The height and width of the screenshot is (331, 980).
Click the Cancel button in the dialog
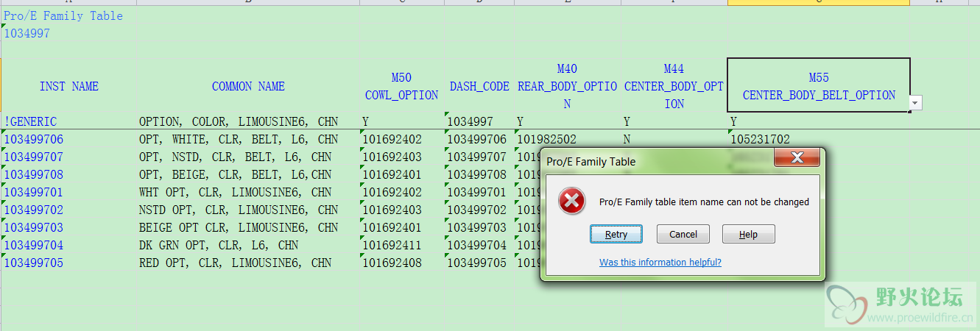click(x=683, y=234)
